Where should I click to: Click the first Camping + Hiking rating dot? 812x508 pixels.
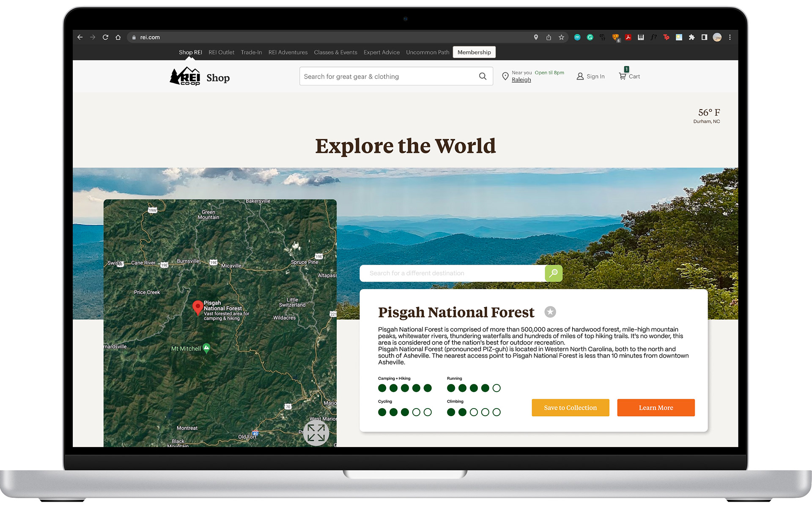click(382, 388)
